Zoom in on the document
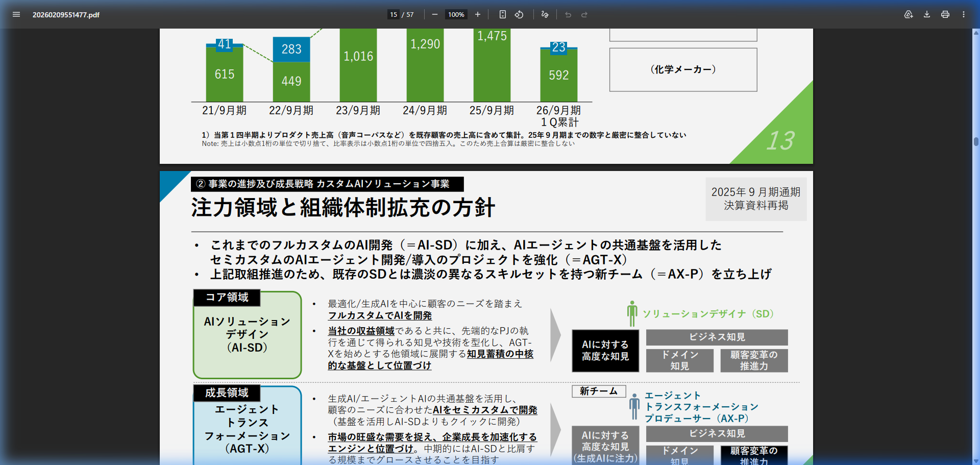 (x=477, y=14)
